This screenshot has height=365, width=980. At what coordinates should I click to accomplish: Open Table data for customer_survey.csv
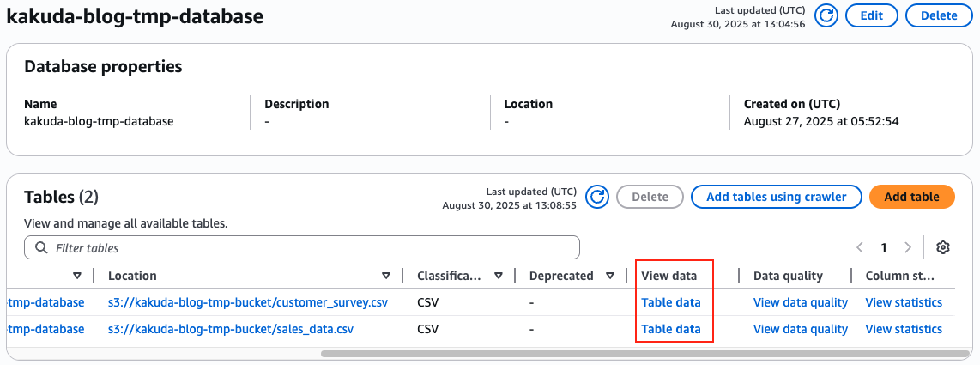coord(671,302)
